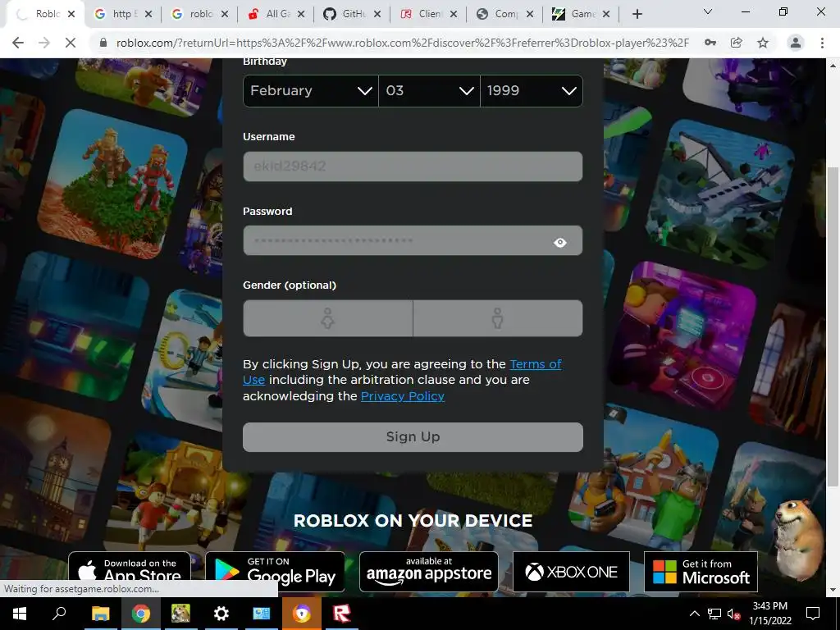This screenshot has height=630, width=840.
Task: Click the Password input field
Action: click(x=413, y=240)
